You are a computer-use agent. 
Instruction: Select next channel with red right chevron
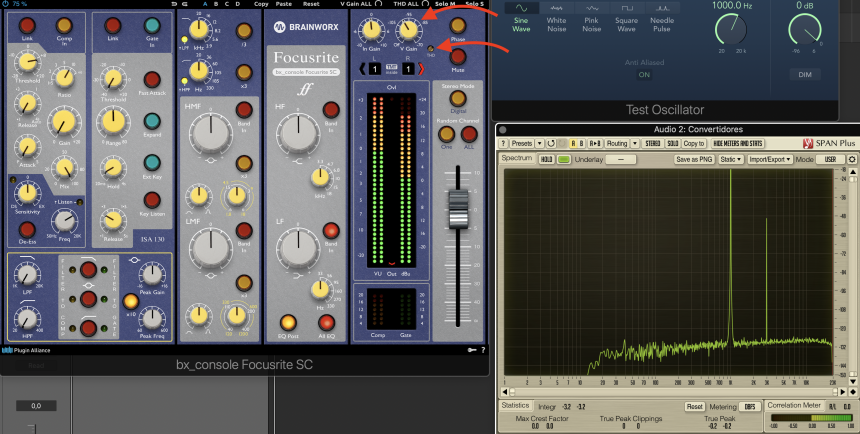(421, 69)
